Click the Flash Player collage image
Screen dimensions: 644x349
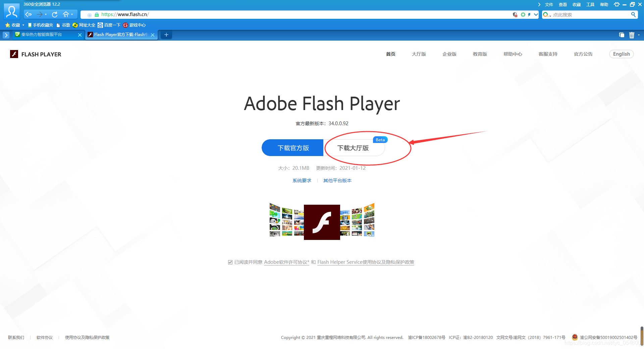(322, 221)
